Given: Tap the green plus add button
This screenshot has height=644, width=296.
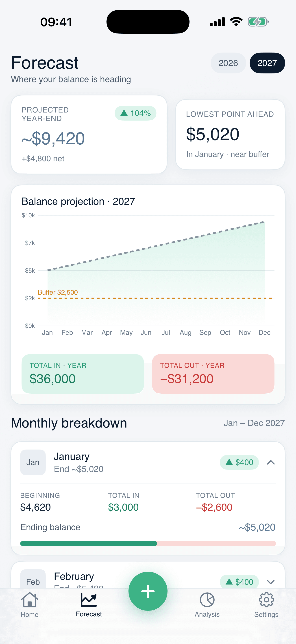Looking at the screenshot, I should tap(148, 591).
